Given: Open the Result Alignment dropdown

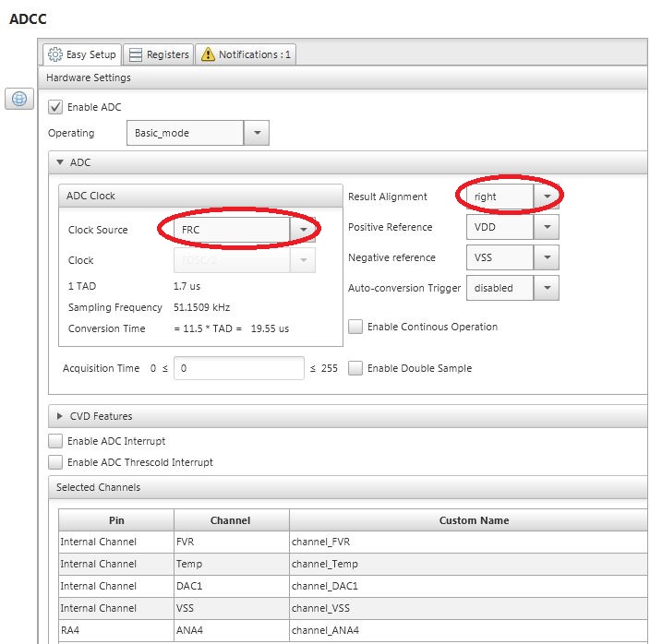Looking at the screenshot, I should point(548,197).
